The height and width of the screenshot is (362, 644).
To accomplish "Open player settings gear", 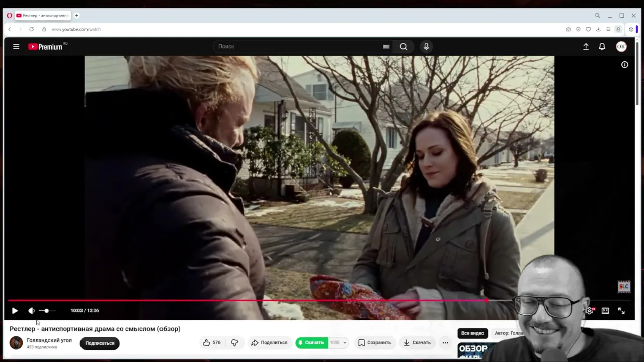I will click(x=590, y=311).
